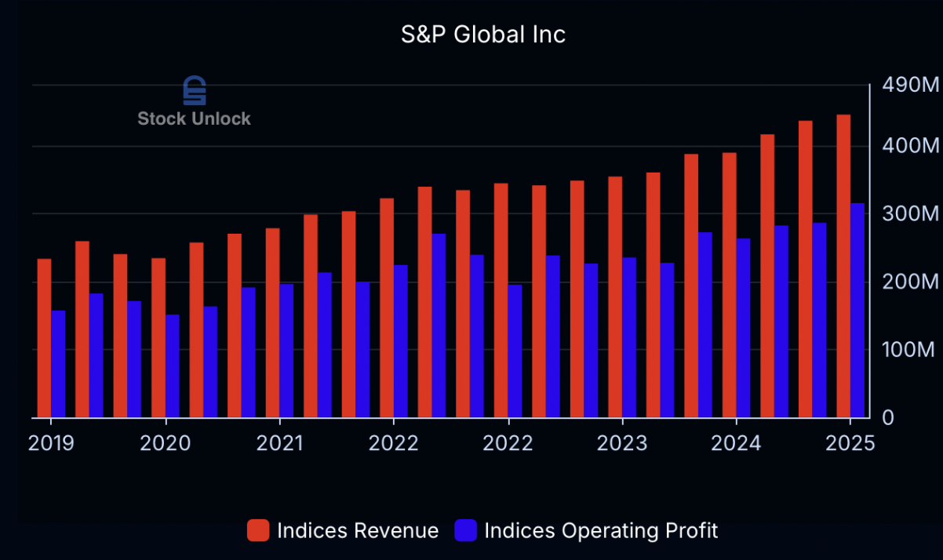Select the 2019 x-axis label
Screen dimensions: 943x560
pos(51,444)
